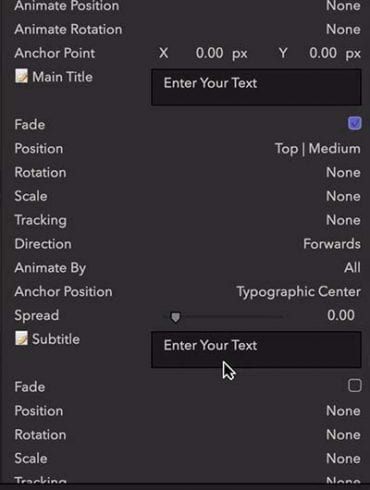This screenshot has width=370, height=490.
Task: Enable the Subtitle Fade checkbox
Action: point(354,386)
